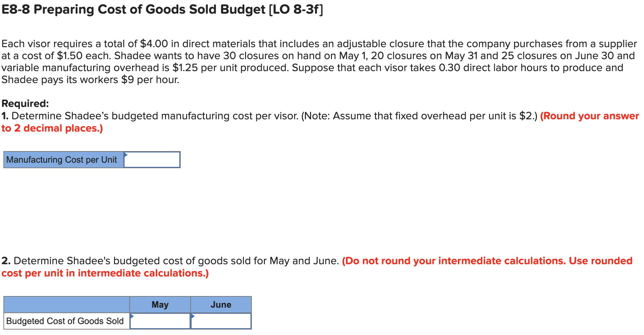Select the Manufacturing Cost per Unit label cell
Viewport: 644px width, 335px height.
[63, 159]
